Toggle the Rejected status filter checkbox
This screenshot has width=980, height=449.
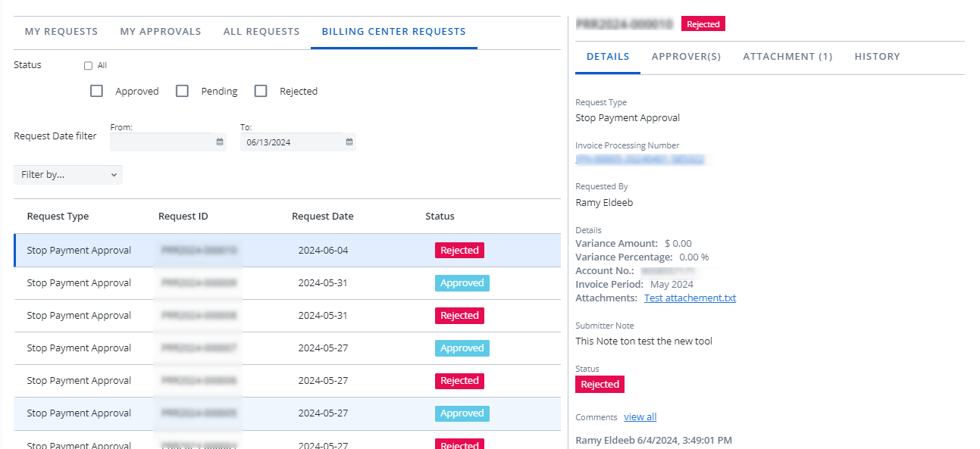(261, 91)
